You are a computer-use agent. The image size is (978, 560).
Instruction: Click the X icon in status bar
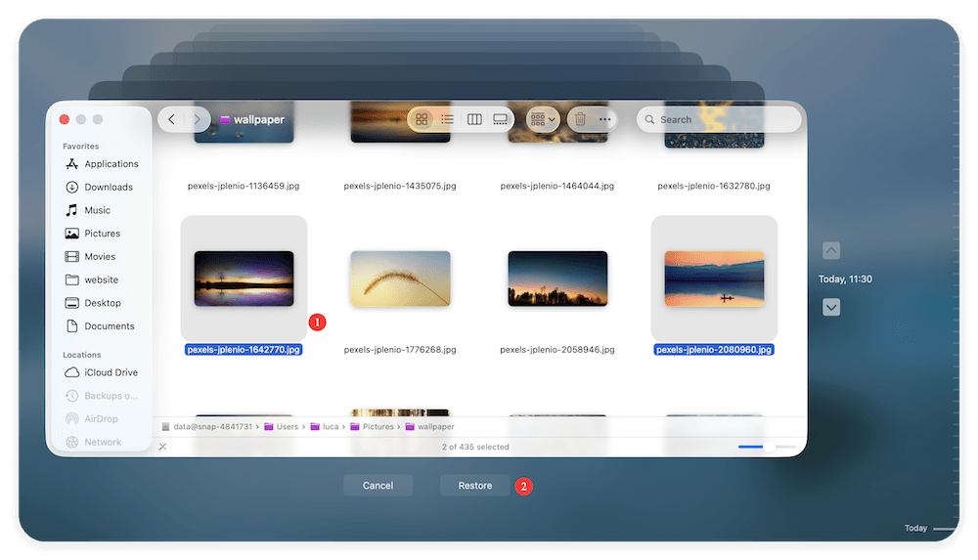(x=162, y=447)
